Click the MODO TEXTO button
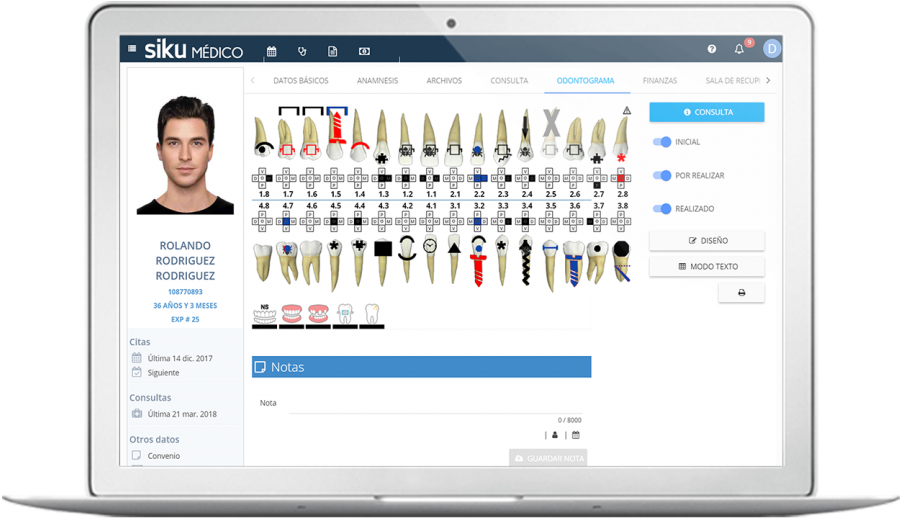Viewport: 900px width, 518px height. pos(707,266)
